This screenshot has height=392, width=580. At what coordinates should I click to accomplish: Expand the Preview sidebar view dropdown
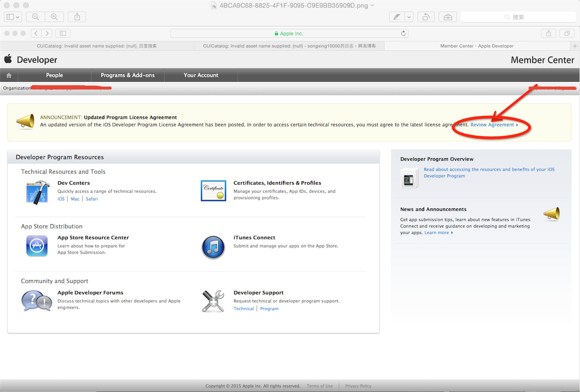click(13, 17)
